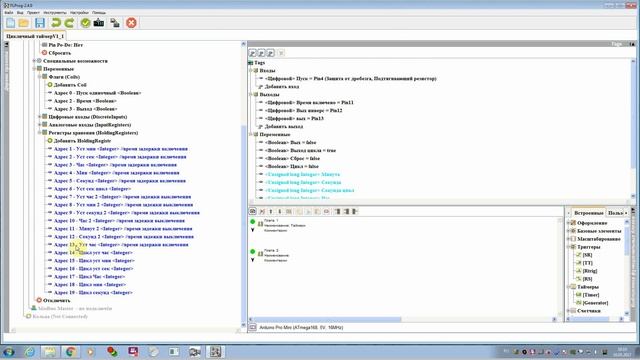Expand the Специальные возможности node

point(34,61)
